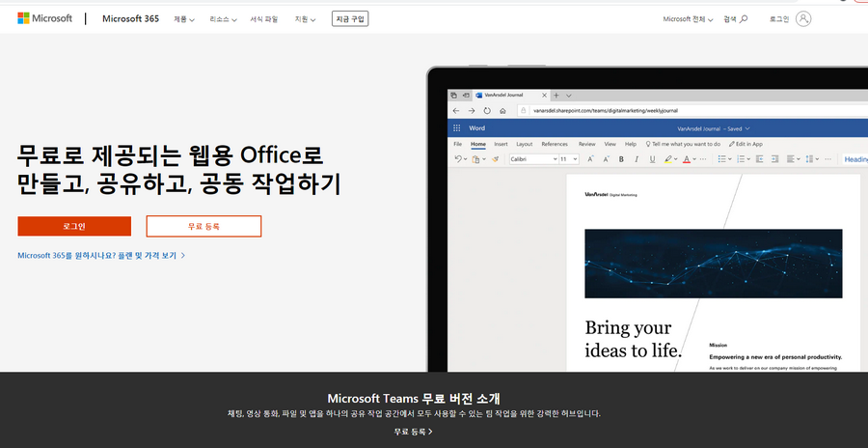868x448 pixels.
Task: Click the Numbering list icon
Action: point(742,159)
